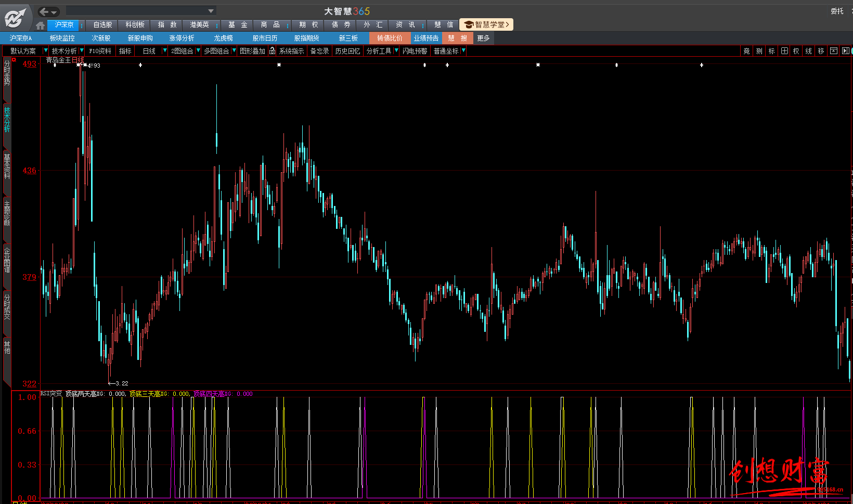Click the 慧搜 search button
Screen dimensions: 853x504
[x=457, y=38]
